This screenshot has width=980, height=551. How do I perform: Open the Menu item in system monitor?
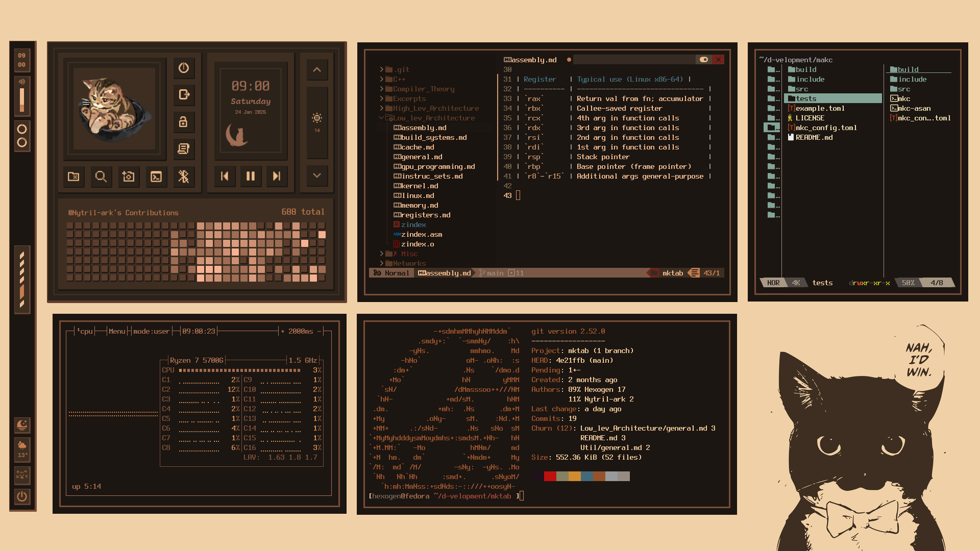[x=117, y=331]
